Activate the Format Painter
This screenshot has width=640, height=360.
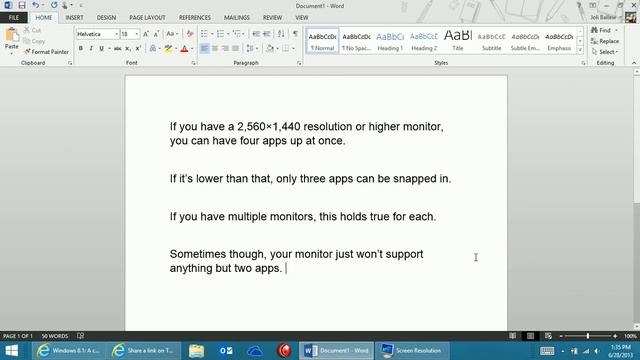point(46,52)
